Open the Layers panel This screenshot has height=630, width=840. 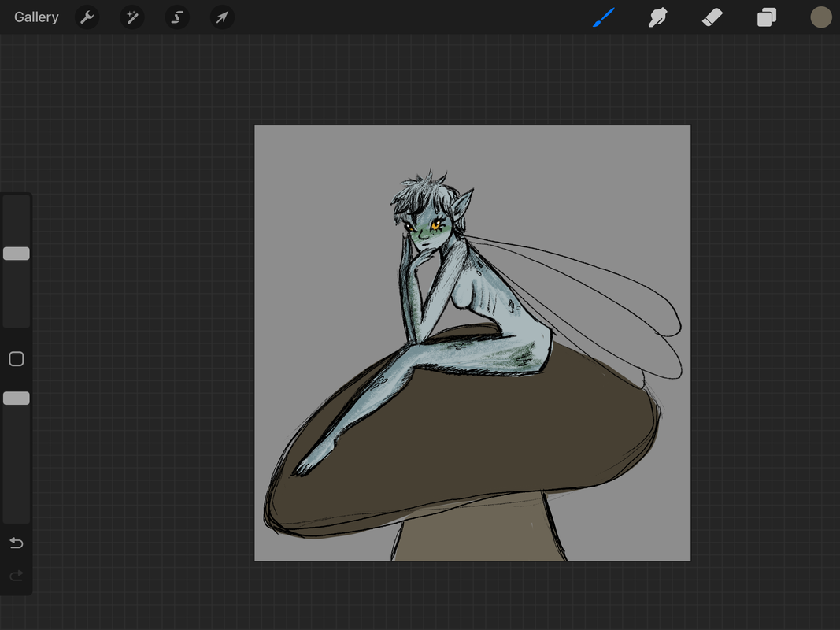click(767, 17)
